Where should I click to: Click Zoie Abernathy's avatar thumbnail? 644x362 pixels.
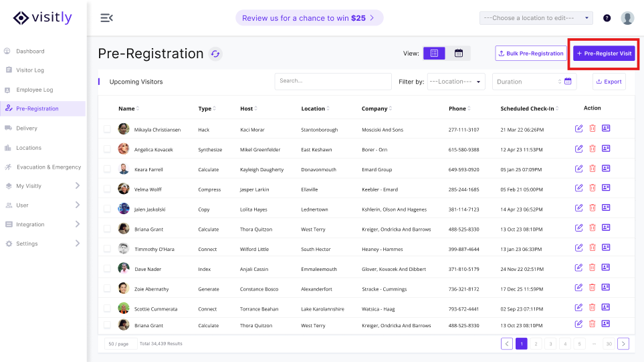124,288
